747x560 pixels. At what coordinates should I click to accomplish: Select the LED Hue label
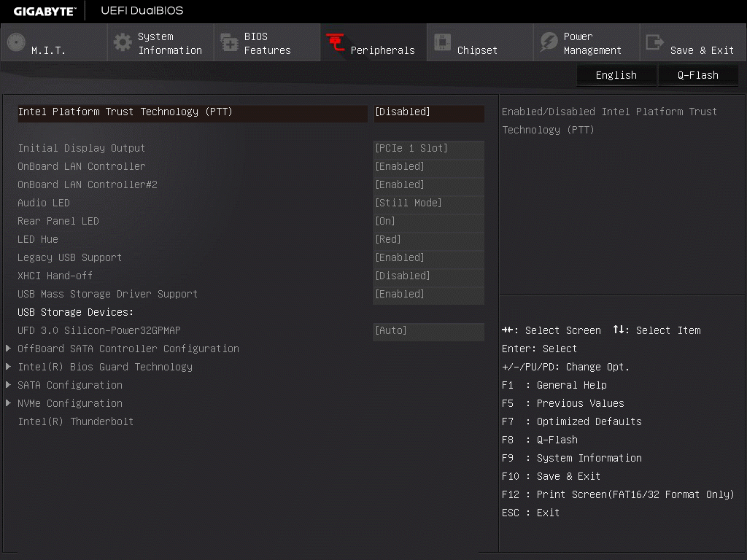click(x=38, y=239)
